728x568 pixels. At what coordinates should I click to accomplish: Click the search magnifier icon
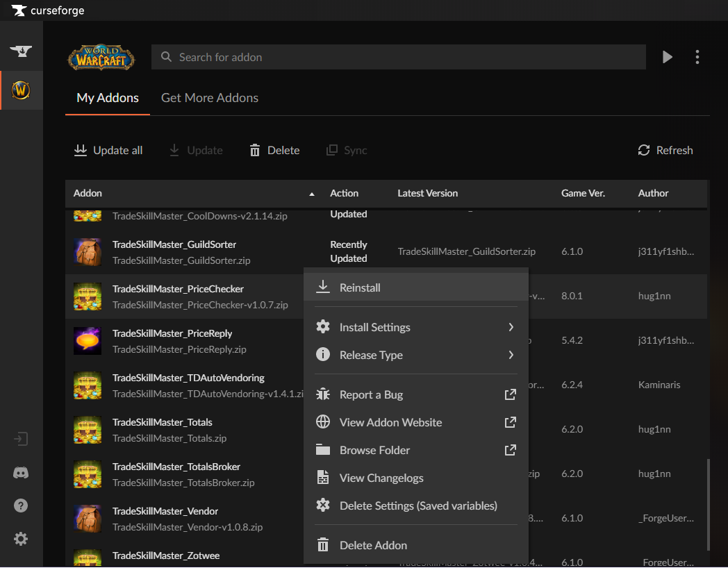point(166,57)
